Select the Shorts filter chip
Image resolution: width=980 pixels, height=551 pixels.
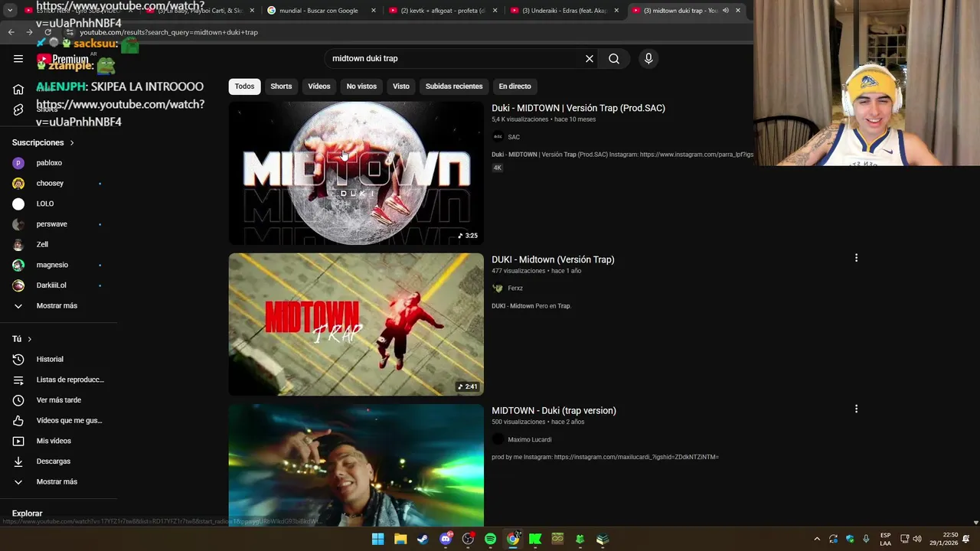pyautogui.click(x=281, y=86)
